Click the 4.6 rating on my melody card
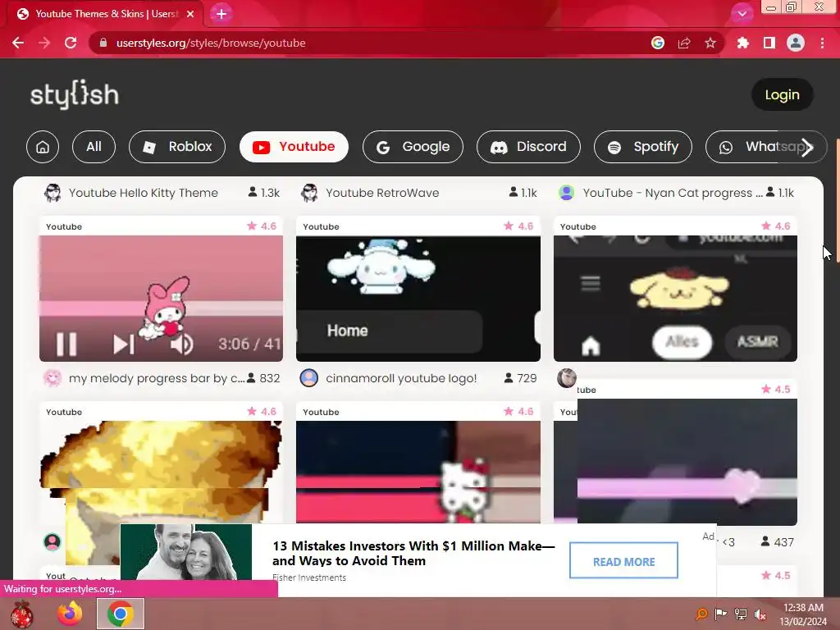 point(262,226)
